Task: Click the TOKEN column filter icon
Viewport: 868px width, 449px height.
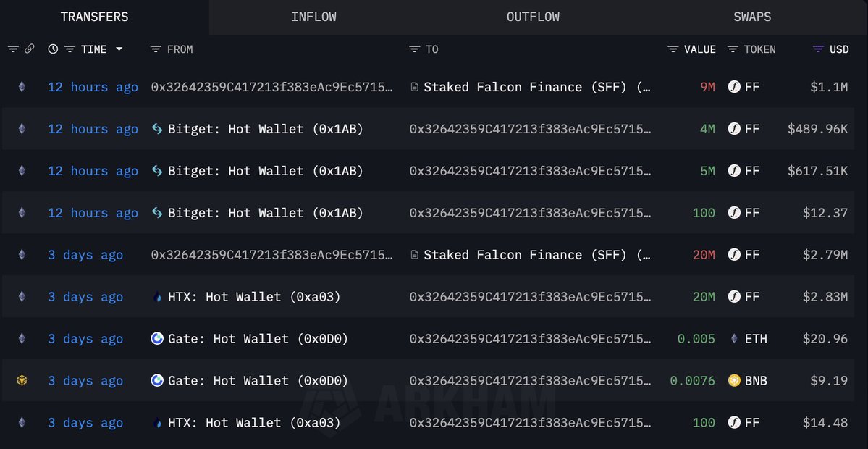Action: [x=733, y=49]
